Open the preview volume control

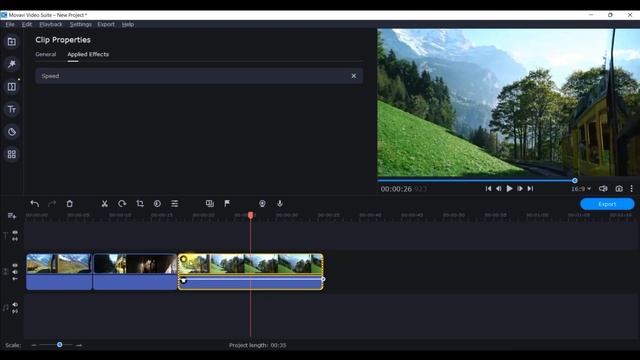point(603,189)
